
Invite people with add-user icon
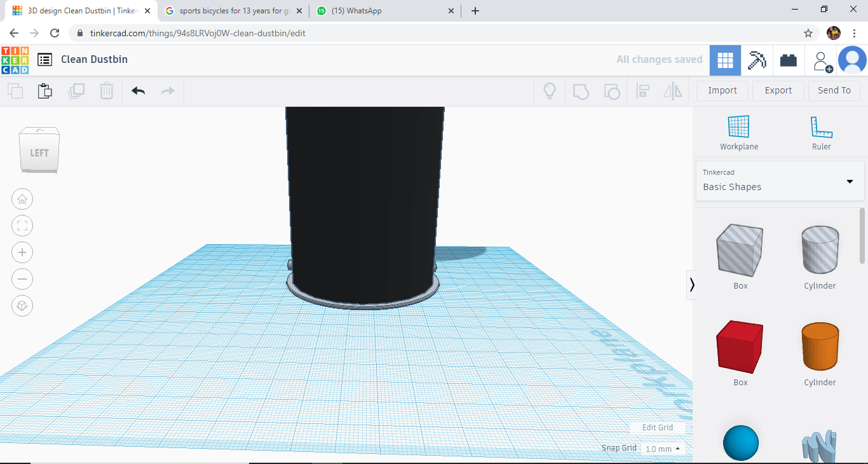point(822,61)
